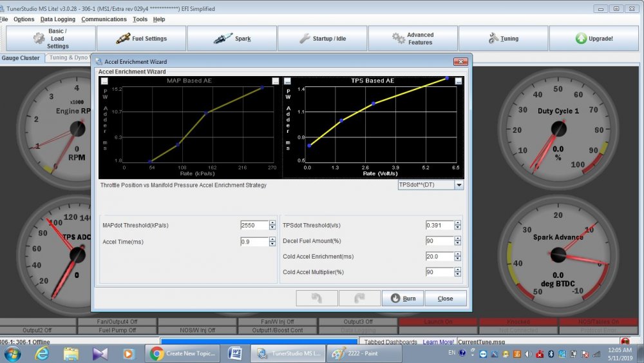The height and width of the screenshot is (363, 644).
Task: Click the Close button in wizard
Action: click(x=445, y=298)
